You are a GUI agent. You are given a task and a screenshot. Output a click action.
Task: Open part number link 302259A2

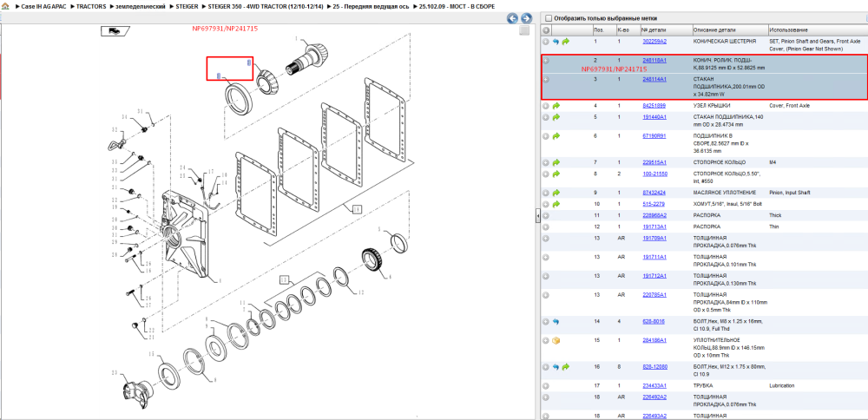pyautogui.click(x=654, y=42)
